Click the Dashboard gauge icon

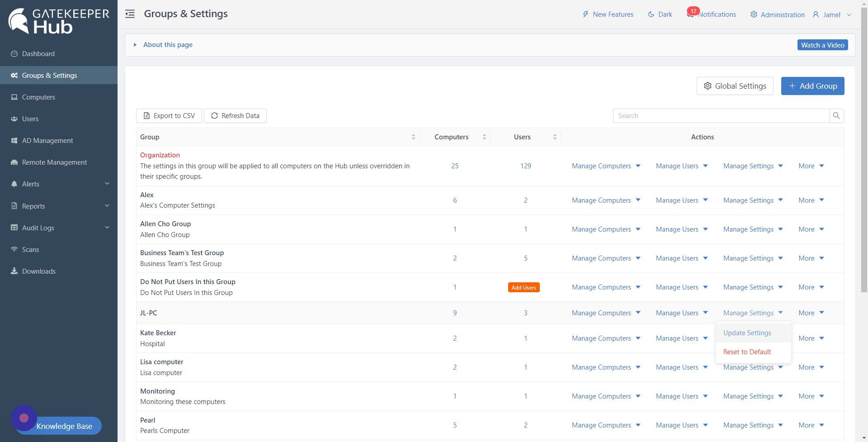tap(14, 54)
